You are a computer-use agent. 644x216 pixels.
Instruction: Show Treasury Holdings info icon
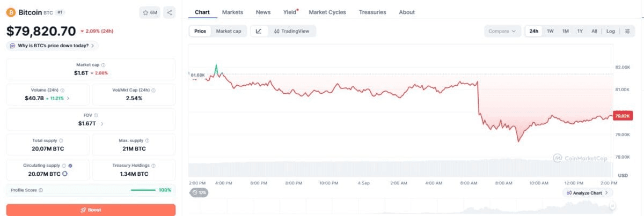154,166
